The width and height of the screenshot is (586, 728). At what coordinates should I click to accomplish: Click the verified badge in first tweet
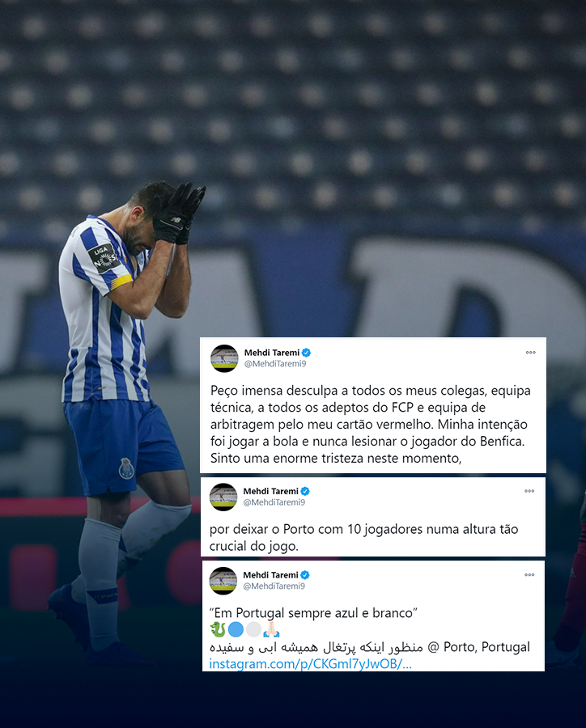306,353
